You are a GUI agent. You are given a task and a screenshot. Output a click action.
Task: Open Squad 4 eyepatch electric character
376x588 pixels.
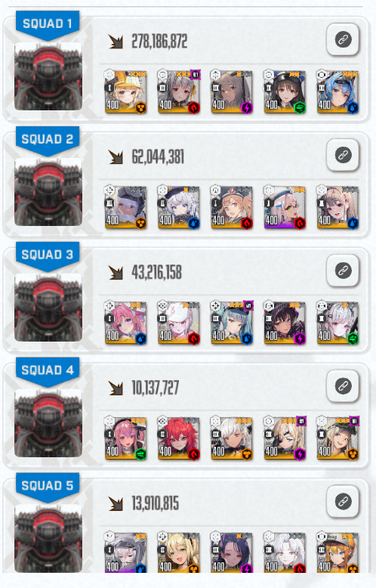pyautogui.click(x=285, y=438)
